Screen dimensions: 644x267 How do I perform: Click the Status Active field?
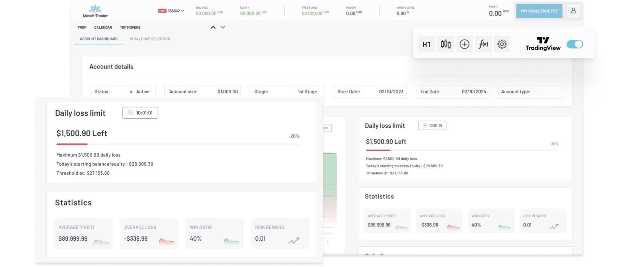(123, 92)
